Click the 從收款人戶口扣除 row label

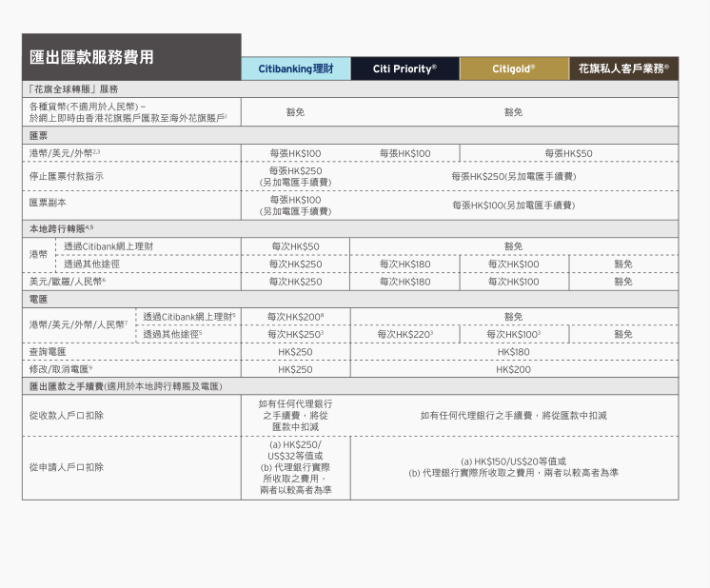[66, 416]
